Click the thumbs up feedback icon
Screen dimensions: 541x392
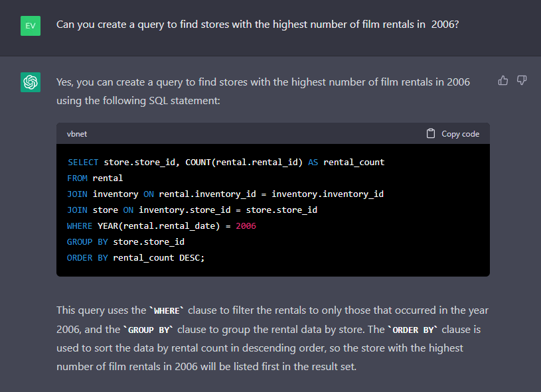click(503, 80)
